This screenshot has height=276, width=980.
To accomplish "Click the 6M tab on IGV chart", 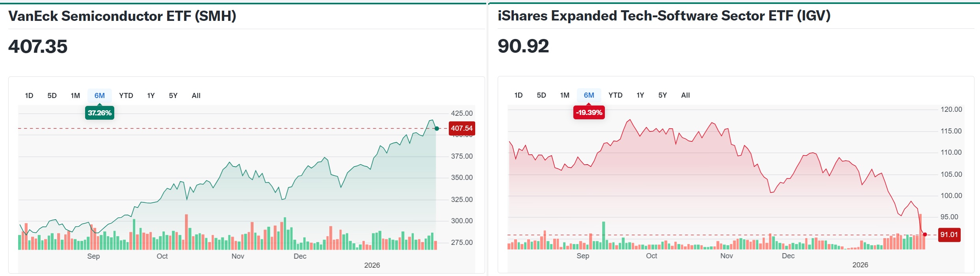I will click(x=589, y=95).
